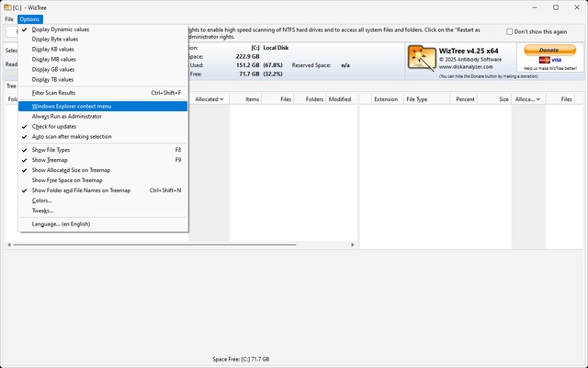Open www.diskanalyzer.com link
The image size is (588, 368).
[466, 67]
